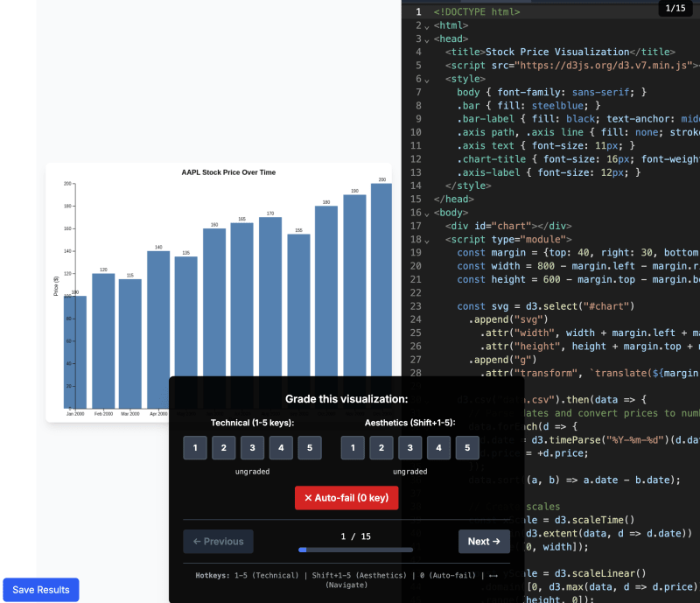Trigger Auto-fail for this visualization
Image resolution: width=700 pixels, height=603 pixels.
click(x=346, y=498)
